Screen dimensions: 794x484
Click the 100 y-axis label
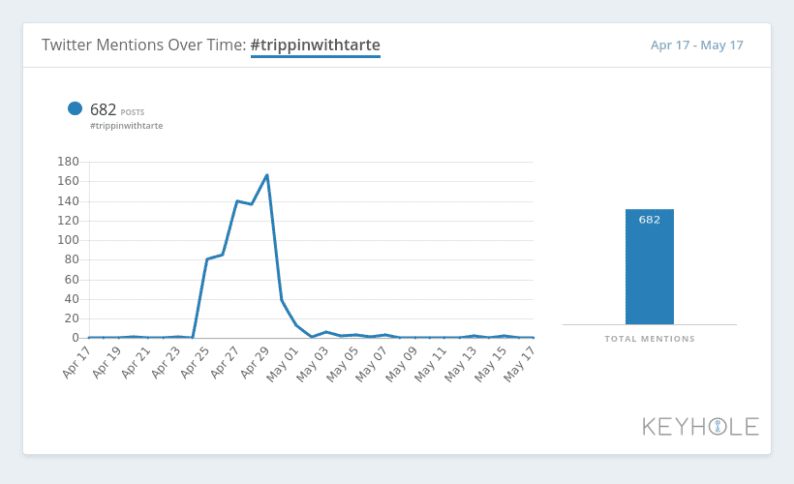point(68,240)
